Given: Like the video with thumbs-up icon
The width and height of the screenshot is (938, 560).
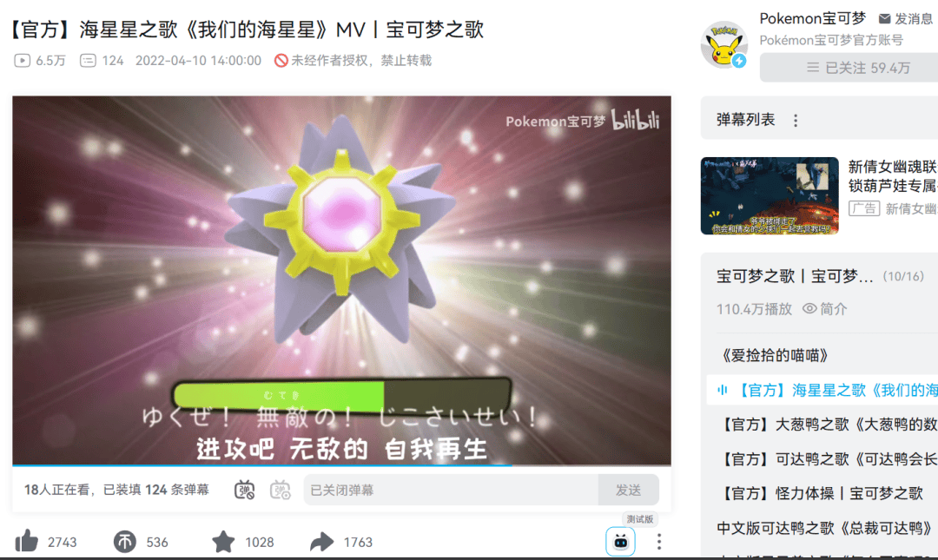Looking at the screenshot, I should [27, 542].
